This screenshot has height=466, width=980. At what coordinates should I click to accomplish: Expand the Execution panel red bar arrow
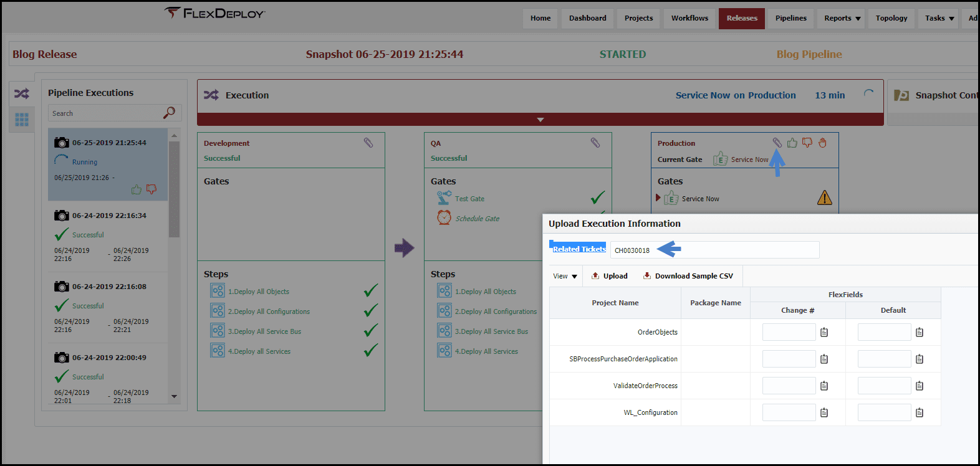tap(540, 120)
